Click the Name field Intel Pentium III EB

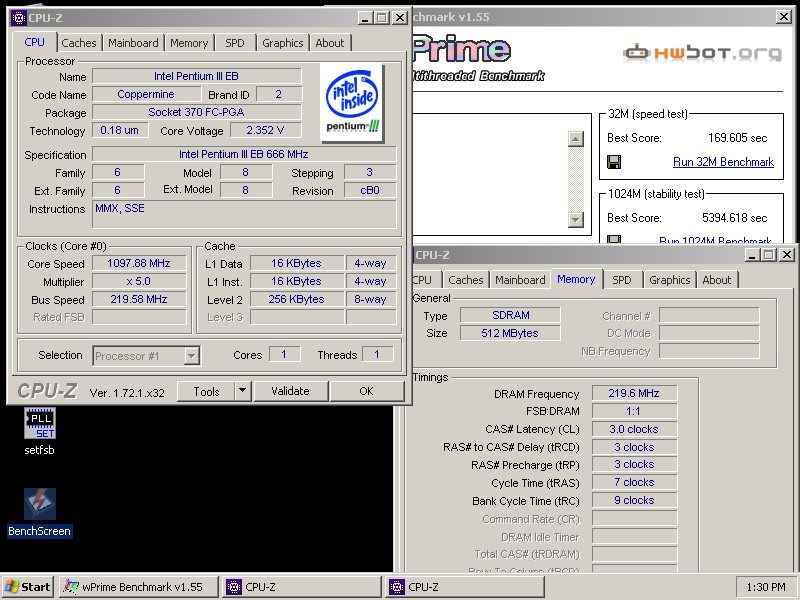coord(196,76)
